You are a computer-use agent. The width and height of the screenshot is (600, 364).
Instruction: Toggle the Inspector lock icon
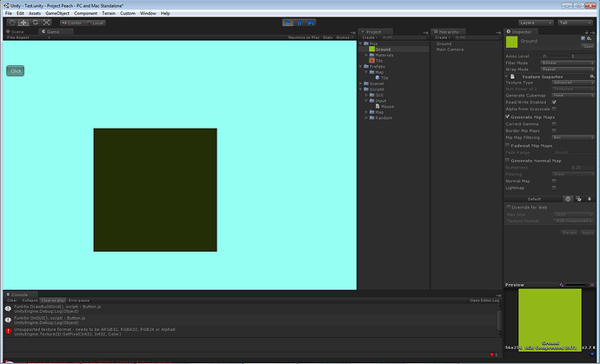pos(586,32)
